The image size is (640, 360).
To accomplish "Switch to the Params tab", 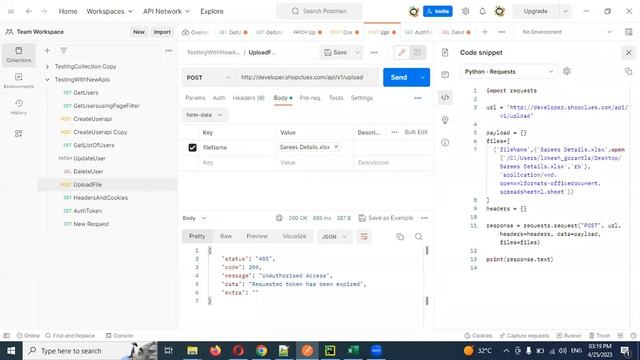I will pyautogui.click(x=195, y=98).
